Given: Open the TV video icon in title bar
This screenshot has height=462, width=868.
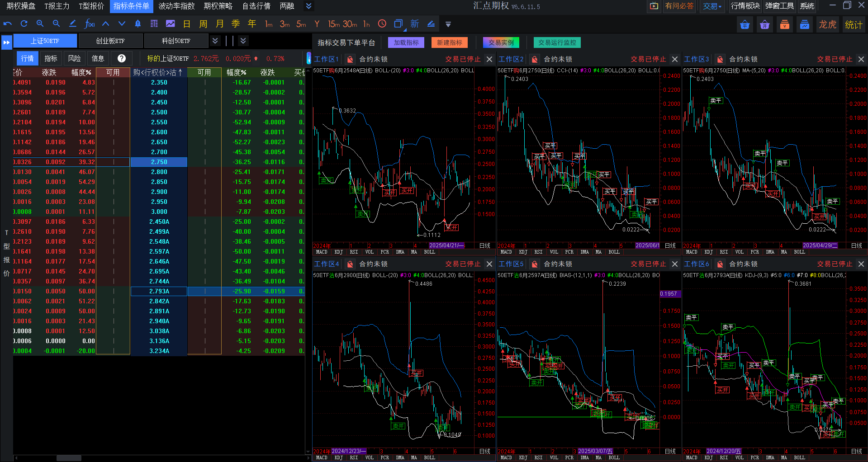Looking at the screenshot, I should [x=654, y=6].
